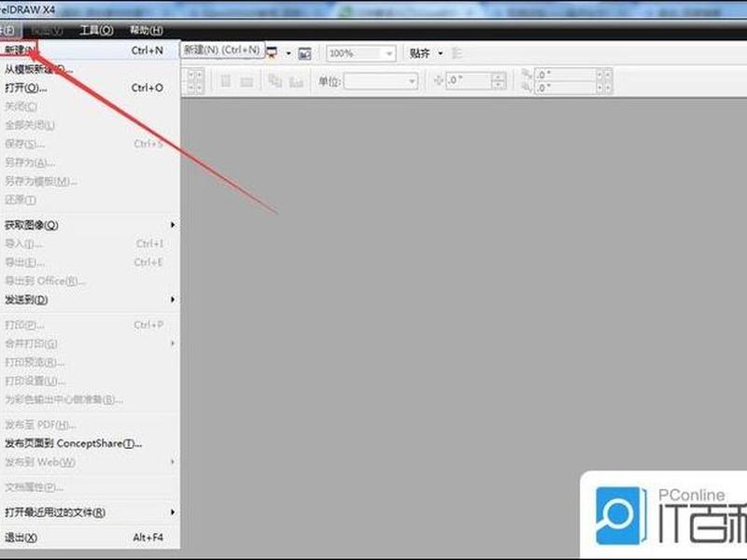Choose 发布页面到 ConceptShare(T)...
The width and height of the screenshot is (747, 560).
90,443
